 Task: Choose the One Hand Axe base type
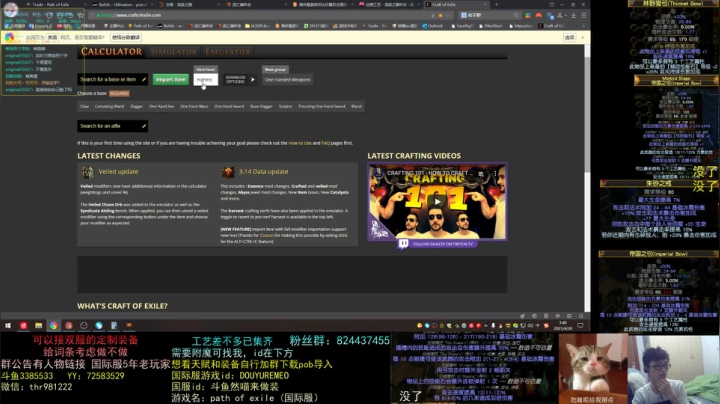click(162, 107)
